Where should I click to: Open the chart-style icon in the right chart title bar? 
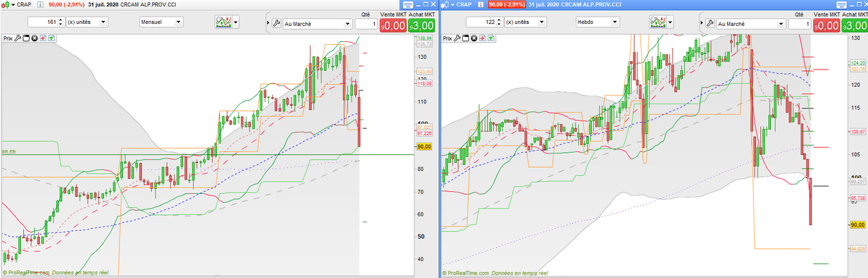click(445, 4)
